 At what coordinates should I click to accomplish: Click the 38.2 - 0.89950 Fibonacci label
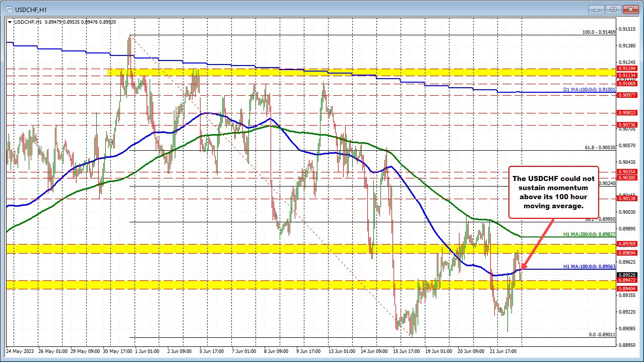(x=600, y=219)
